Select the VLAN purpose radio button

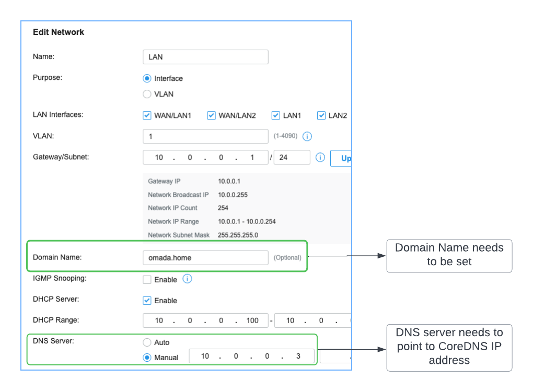coord(147,94)
